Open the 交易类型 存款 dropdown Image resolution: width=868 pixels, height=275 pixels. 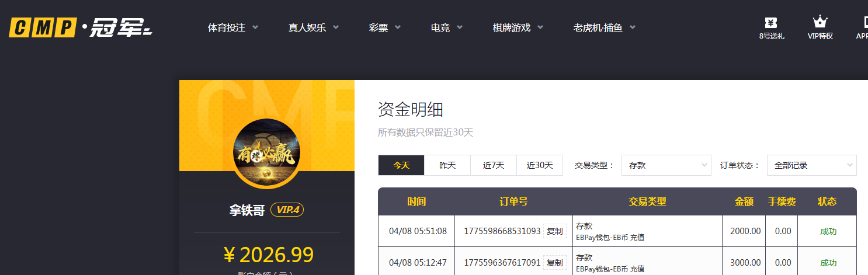click(666, 165)
